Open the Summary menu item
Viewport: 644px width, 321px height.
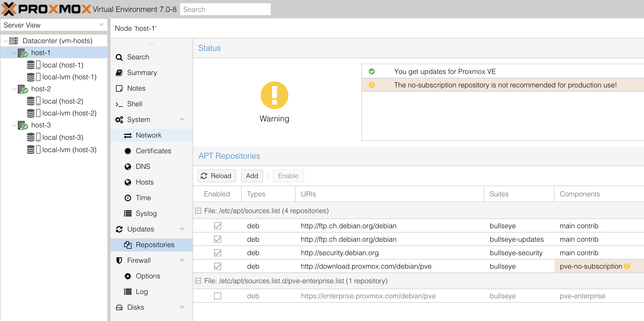coord(152,73)
